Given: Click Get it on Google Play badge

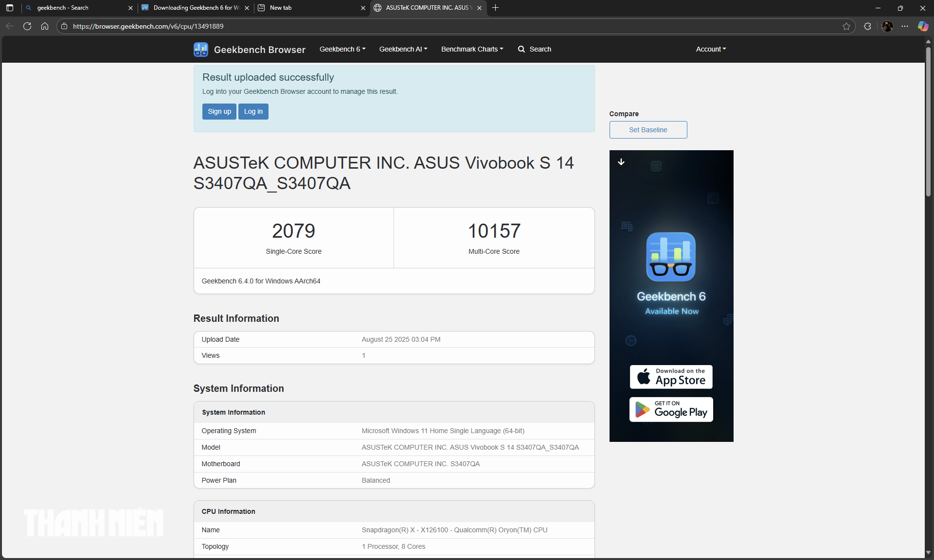Looking at the screenshot, I should 671,409.
